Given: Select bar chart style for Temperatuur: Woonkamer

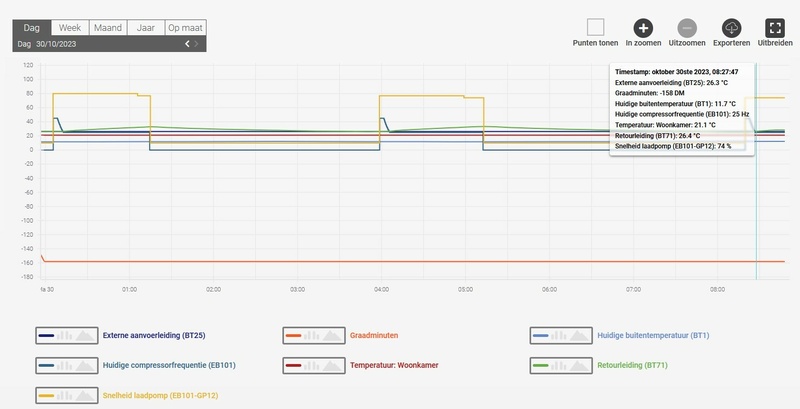Looking at the screenshot, I should (x=311, y=365).
